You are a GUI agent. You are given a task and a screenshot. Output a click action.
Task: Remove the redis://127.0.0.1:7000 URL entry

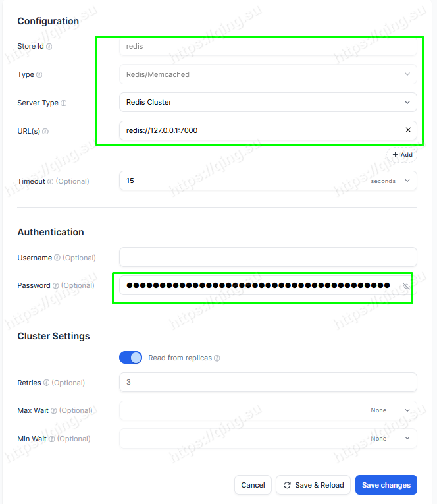coord(408,130)
